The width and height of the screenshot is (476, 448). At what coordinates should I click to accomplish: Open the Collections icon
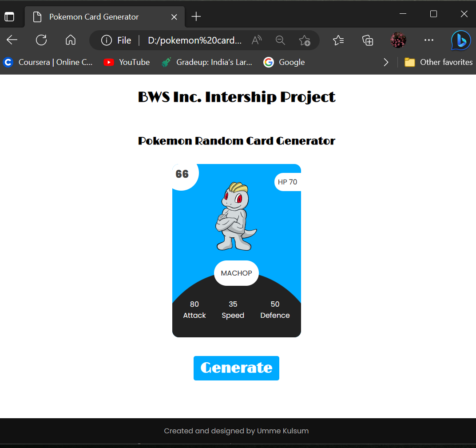tap(368, 40)
